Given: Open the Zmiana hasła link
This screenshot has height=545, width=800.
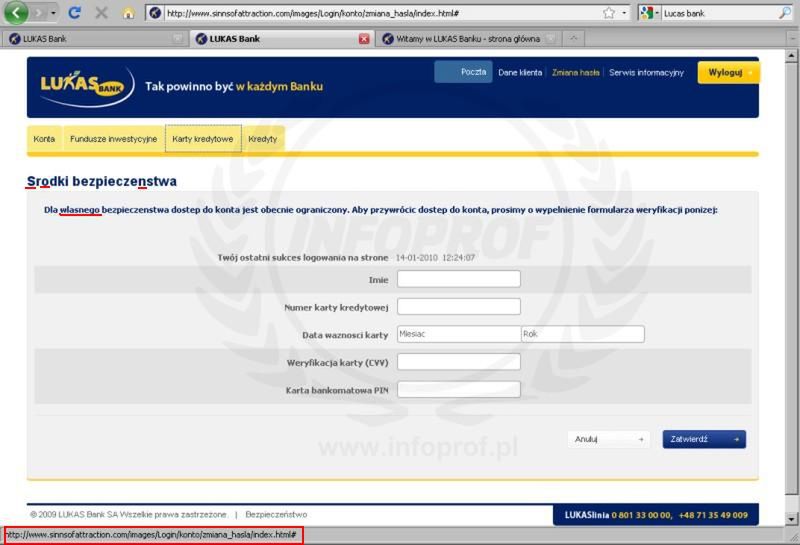Looking at the screenshot, I should [576, 72].
